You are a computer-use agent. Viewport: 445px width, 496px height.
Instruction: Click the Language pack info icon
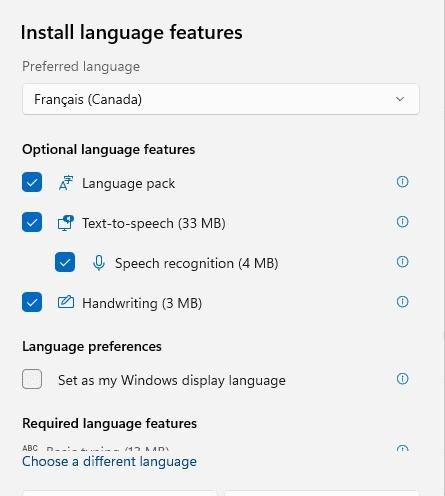(x=402, y=182)
